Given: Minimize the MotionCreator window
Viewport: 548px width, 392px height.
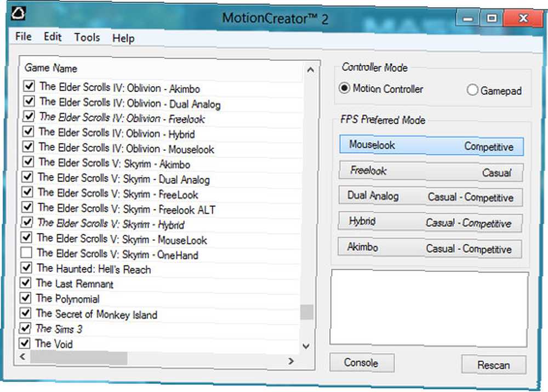Looking at the screenshot, I should pos(467,18).
